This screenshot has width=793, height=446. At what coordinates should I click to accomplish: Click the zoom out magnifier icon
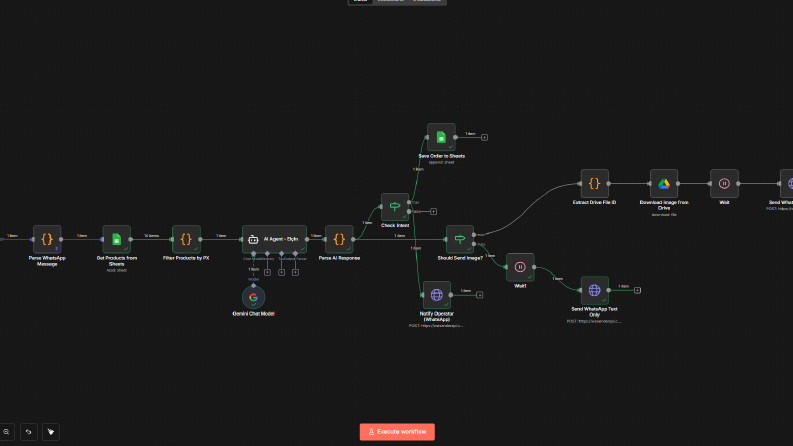click(x=6, y=432)
